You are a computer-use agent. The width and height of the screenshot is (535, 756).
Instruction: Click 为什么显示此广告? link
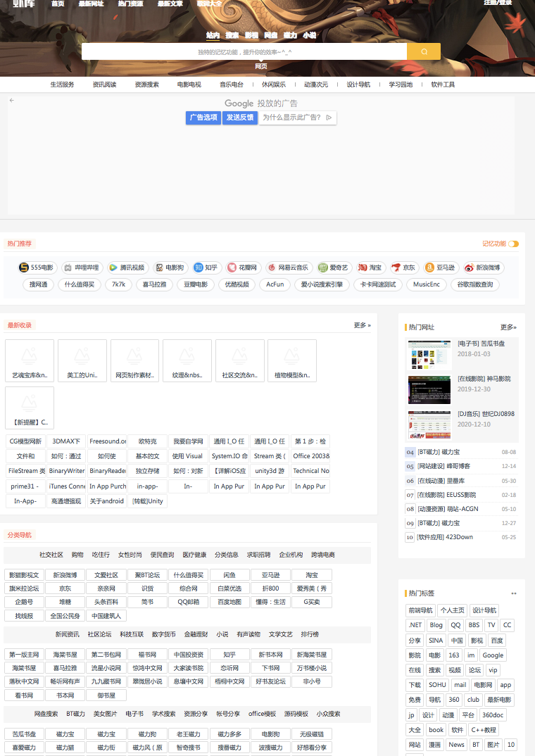click(291, 117)
